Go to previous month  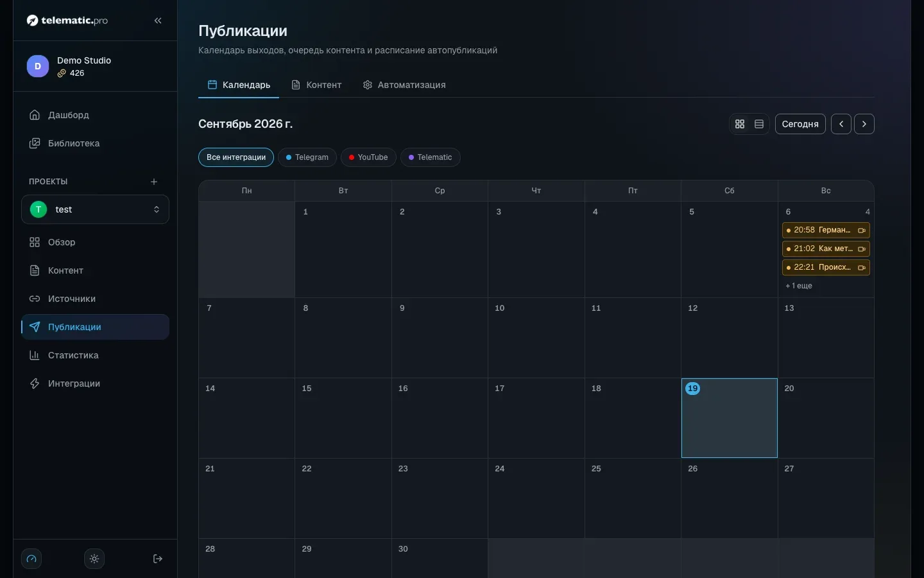tap(841, 124)
